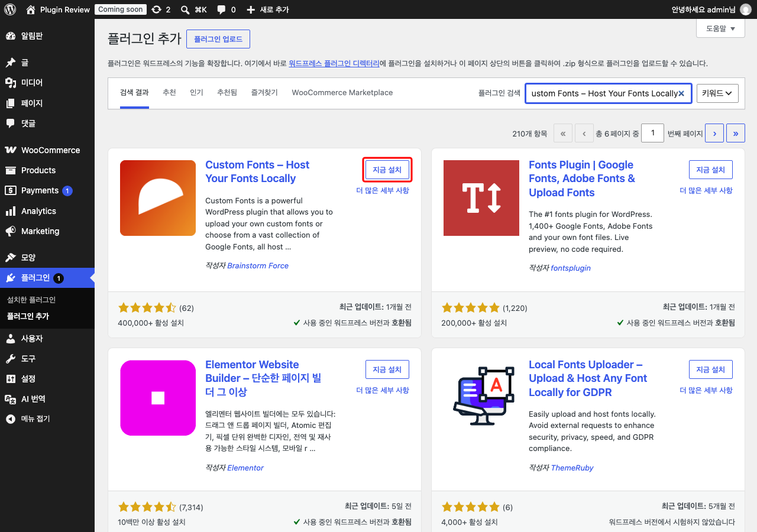Screen dimensions: 757x532
Task: Open the 알림판 dashboard icon
Action: click(x=11, y=36)
